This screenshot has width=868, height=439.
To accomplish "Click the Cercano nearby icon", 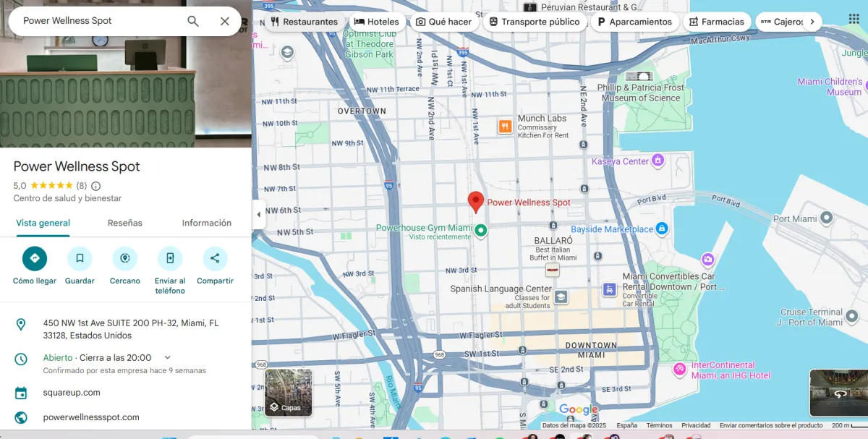I will click(125, 258).
